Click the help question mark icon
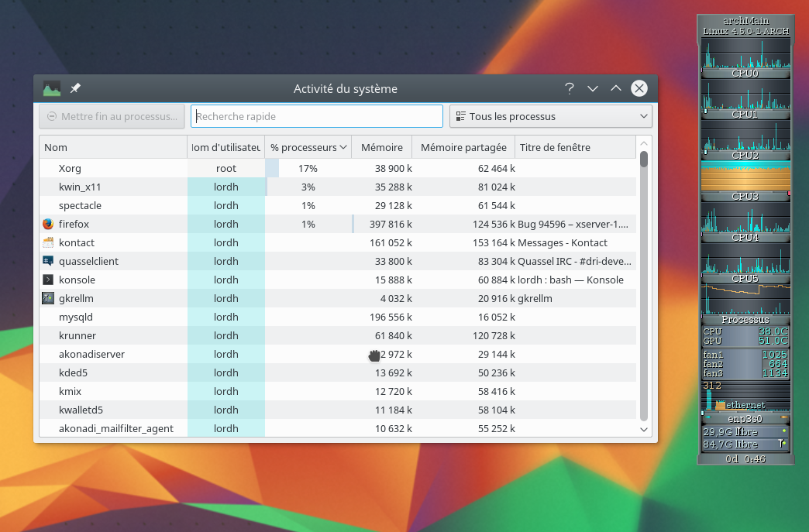This screenshot has height=532, width=809. pos(570,88)
